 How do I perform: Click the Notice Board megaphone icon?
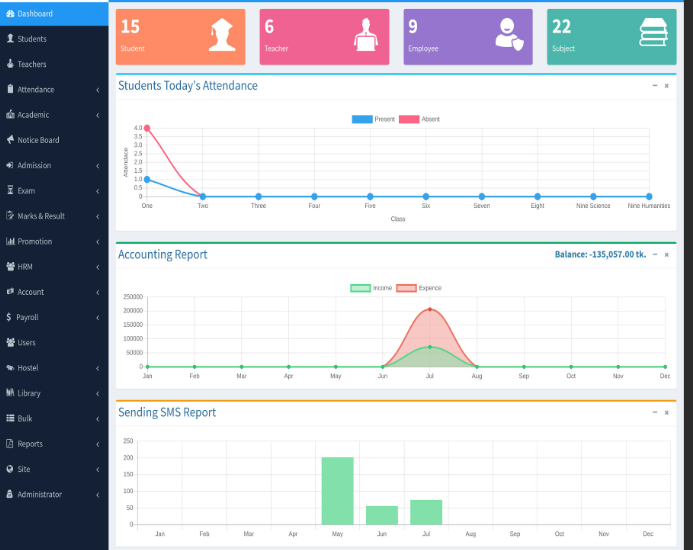click(x=10, y=140)
